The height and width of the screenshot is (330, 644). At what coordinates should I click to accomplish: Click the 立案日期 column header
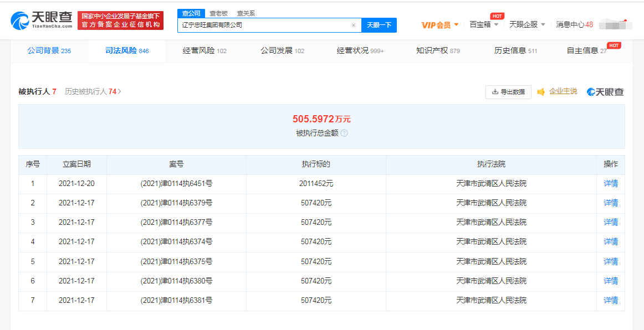(x=77, y=164)
